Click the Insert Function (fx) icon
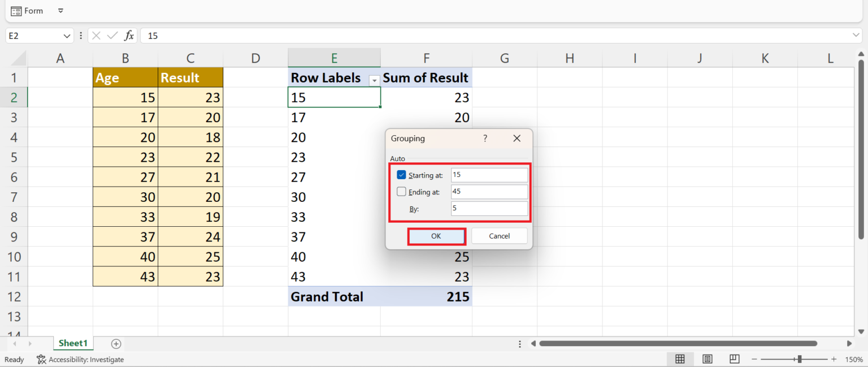 129,35
